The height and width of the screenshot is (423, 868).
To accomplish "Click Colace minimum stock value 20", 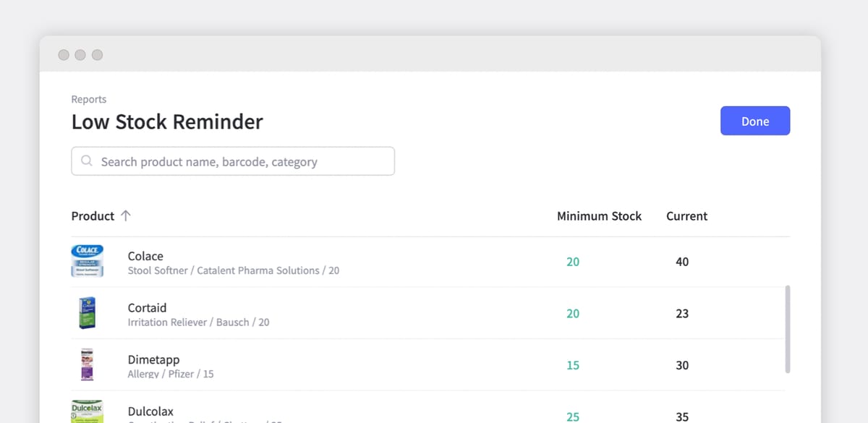I will (571, 262).
